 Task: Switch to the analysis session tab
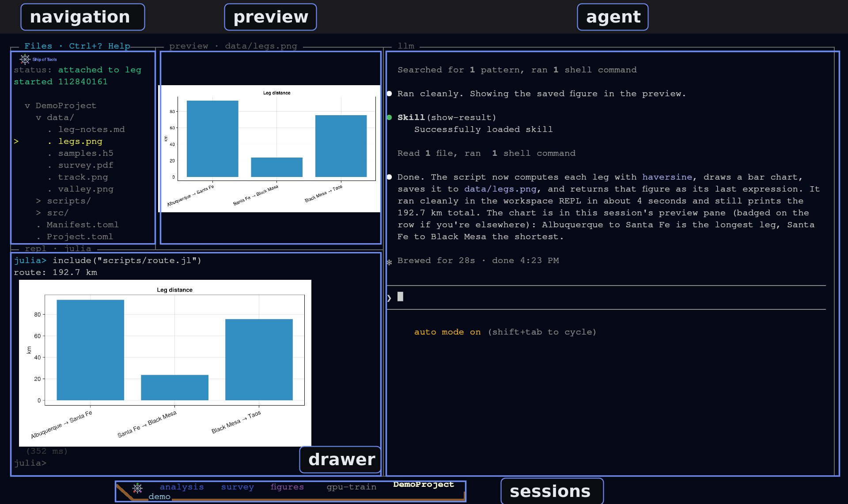182,487
